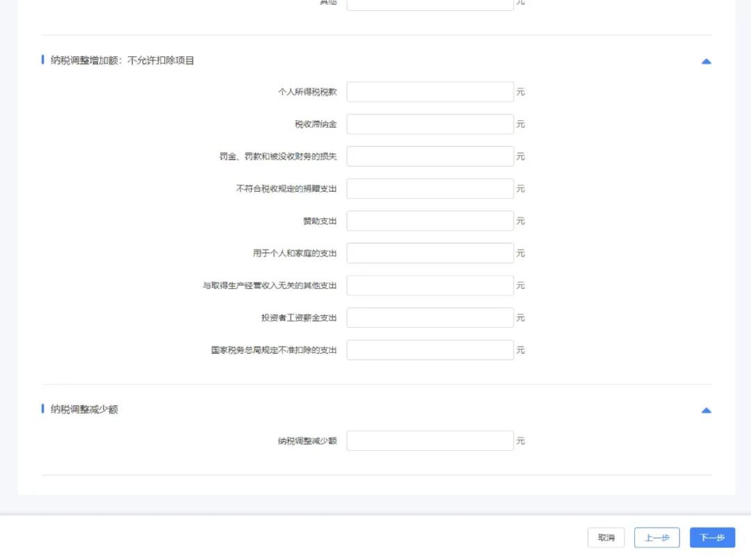Focus the 税收滞纳金 amount field
This screenshot has width=751, height=560.
coord(430,124)
